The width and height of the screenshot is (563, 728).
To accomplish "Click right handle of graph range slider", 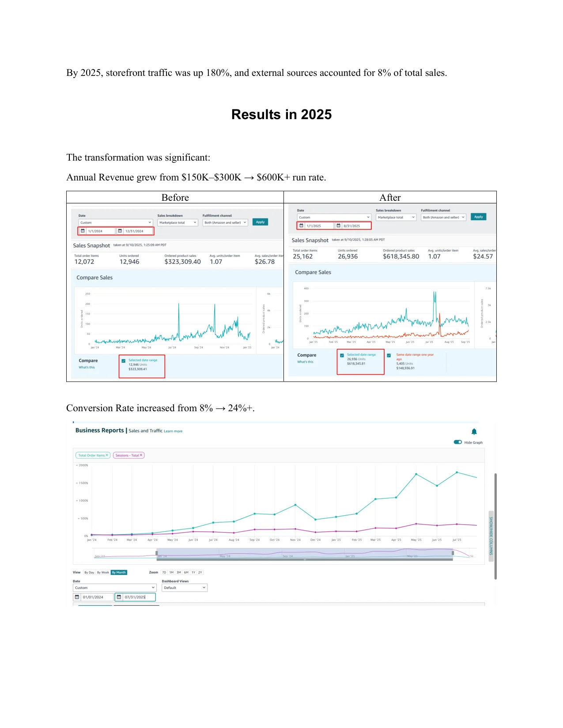I will [453, 553].
